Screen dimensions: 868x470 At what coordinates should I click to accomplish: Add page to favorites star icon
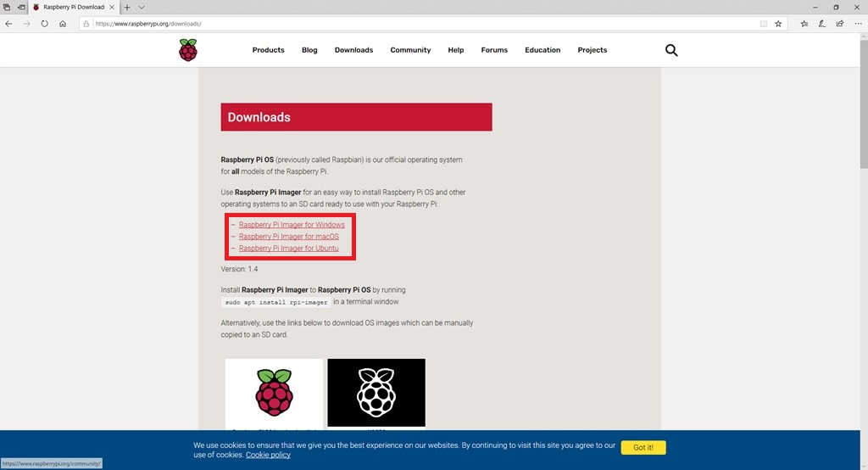click(778, 24)
